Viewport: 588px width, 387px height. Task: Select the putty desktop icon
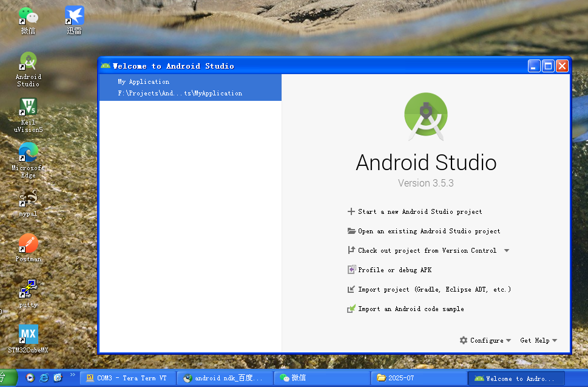pos(29,293)
